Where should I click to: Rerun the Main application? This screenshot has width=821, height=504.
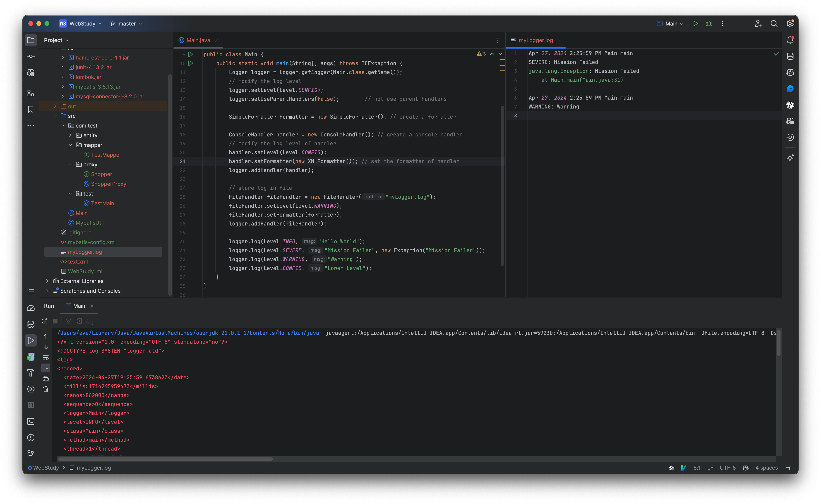point(44,321)
